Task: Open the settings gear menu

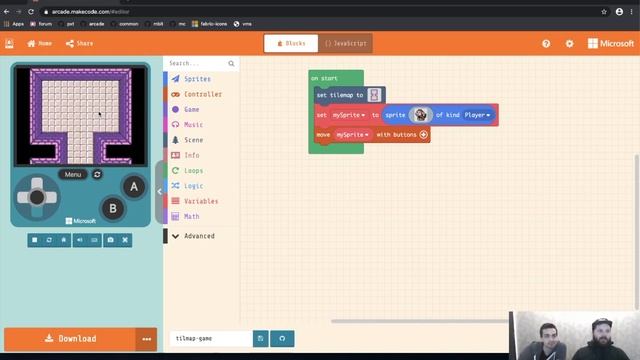Action: [x=569, y=44]
